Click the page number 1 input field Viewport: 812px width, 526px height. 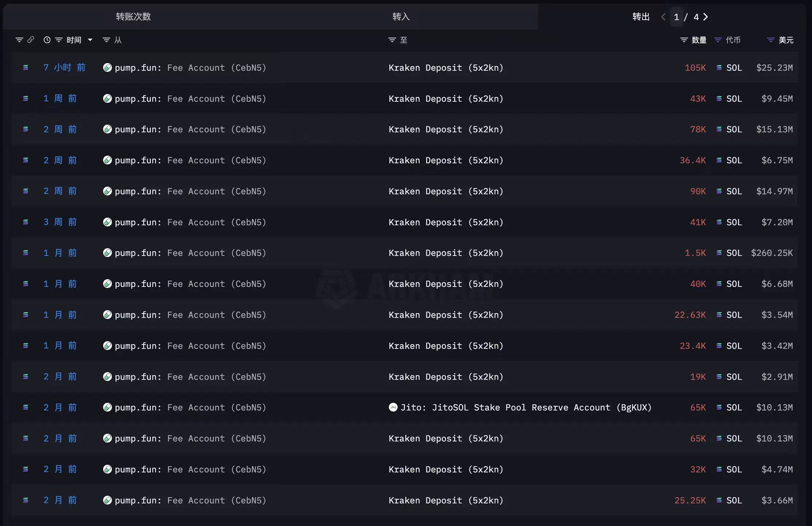point(676,17)
